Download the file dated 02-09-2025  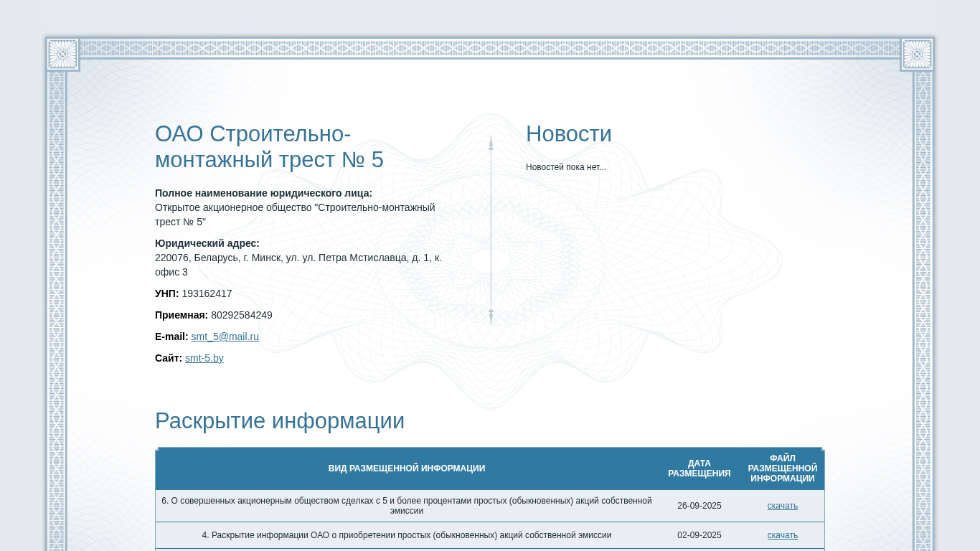(x=782, y=535)
